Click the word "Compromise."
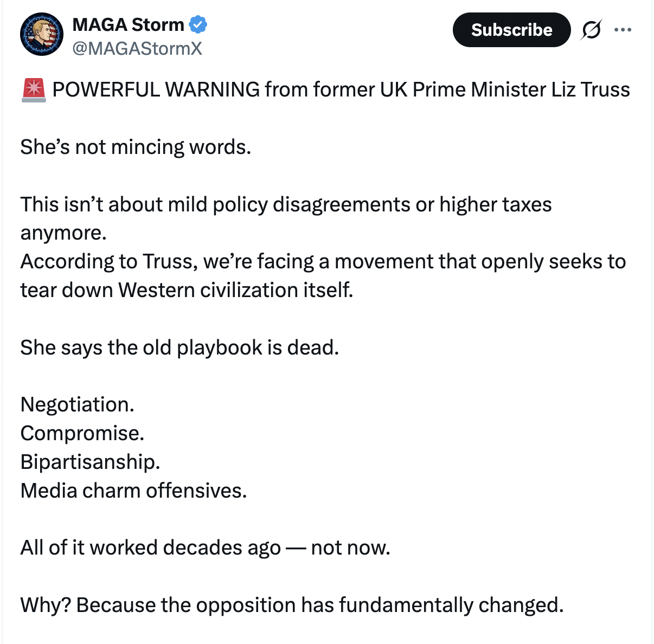654x644 pixels. pyautogui.click(x=82, y=433)
